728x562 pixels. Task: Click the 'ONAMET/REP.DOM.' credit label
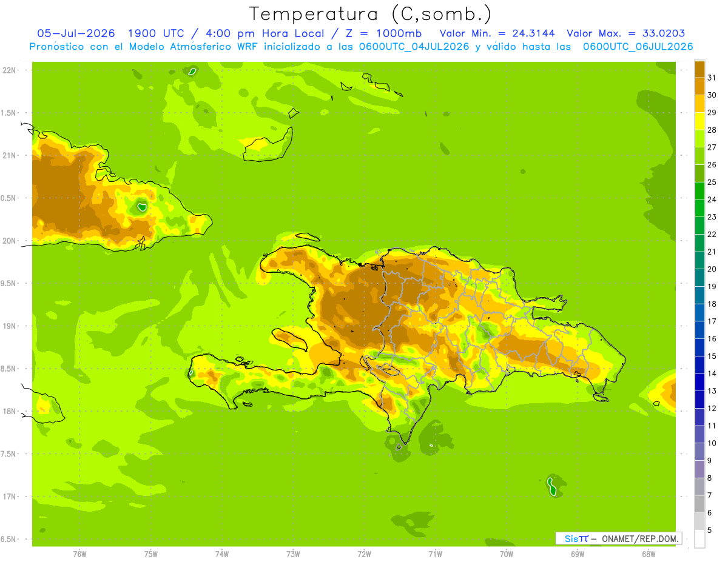pos(640,538)
